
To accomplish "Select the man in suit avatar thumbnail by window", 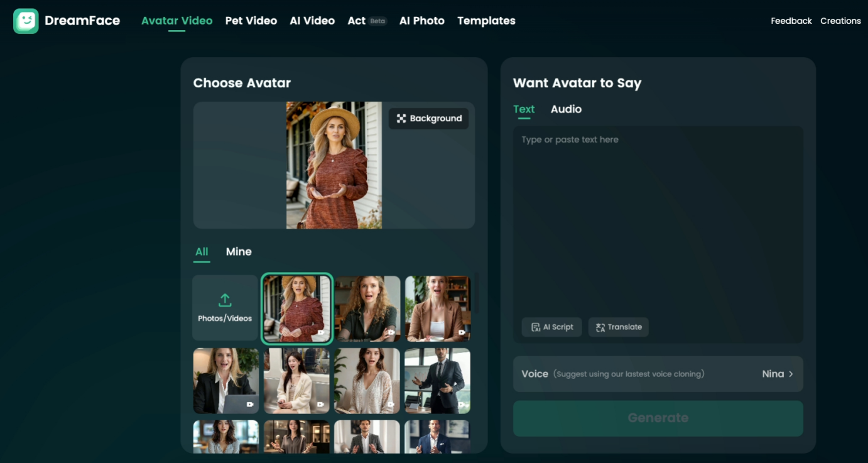I will pos(437,381).
